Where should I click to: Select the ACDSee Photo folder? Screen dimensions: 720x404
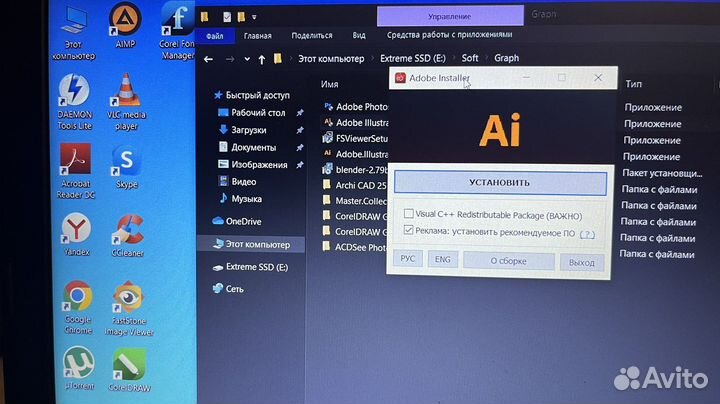pyautogui.click(x=354, y=247)
